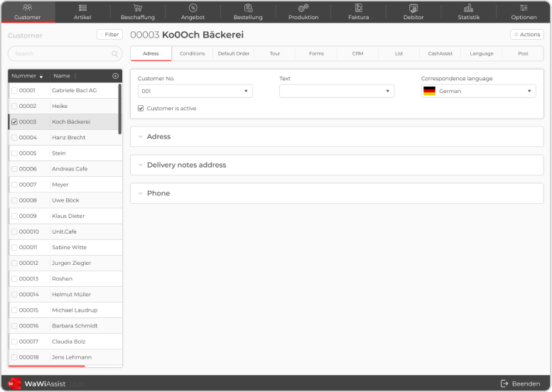This screenshot has height=392, width=552.
Task: Click the search magnifier icon
Action: tap(115, 54)
